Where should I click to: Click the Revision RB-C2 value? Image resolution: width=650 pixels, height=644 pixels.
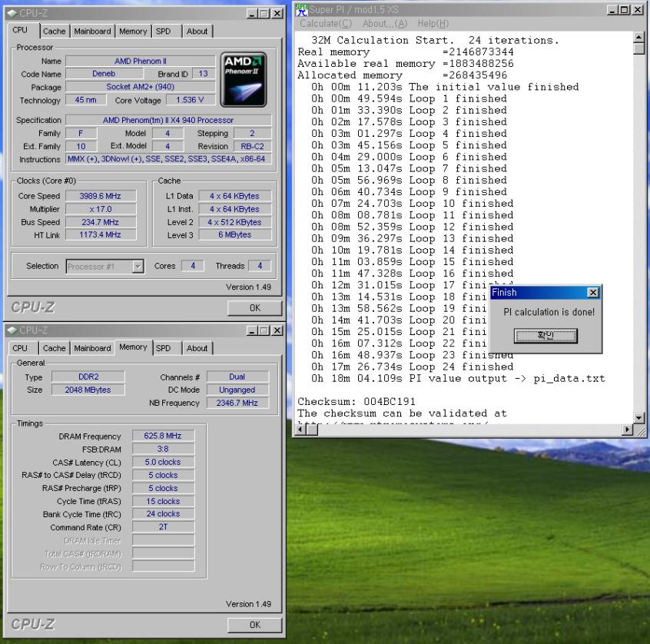pos(253,146)
